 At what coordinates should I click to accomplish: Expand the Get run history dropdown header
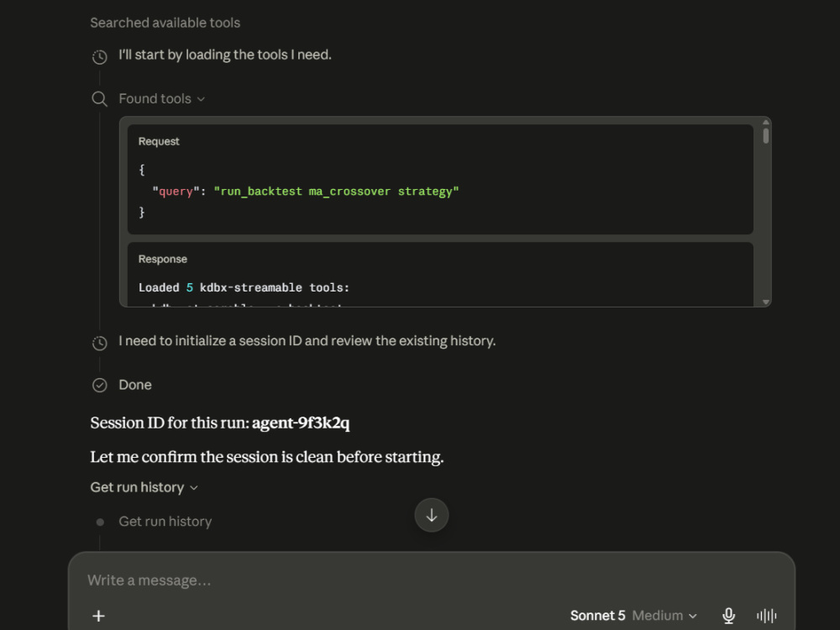pyautogui.click(x=144, y=487)
